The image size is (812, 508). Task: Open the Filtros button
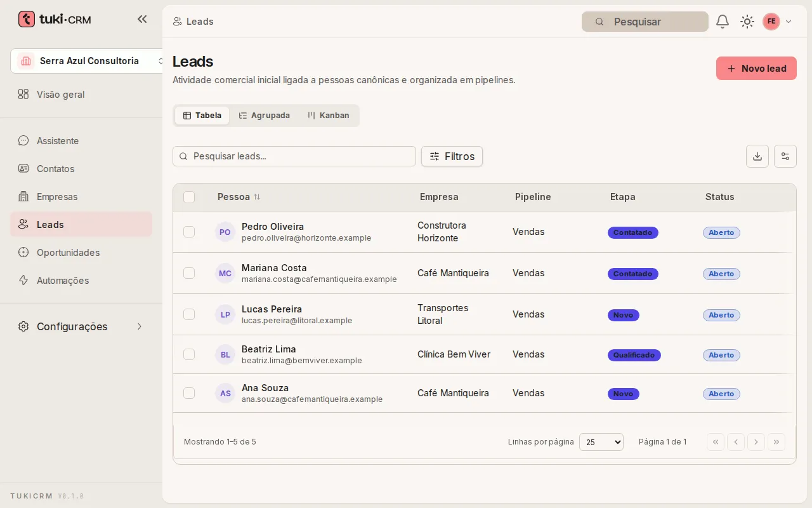(x=452, y=156)
